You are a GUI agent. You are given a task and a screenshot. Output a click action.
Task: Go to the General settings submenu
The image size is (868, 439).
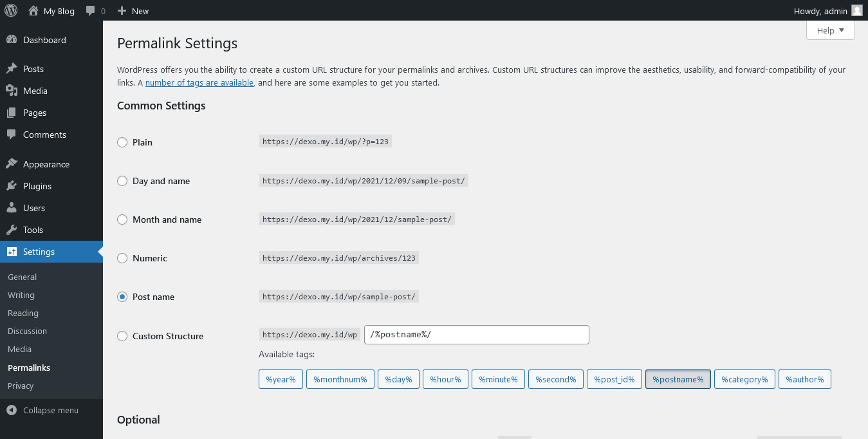[x=22, y=277]
